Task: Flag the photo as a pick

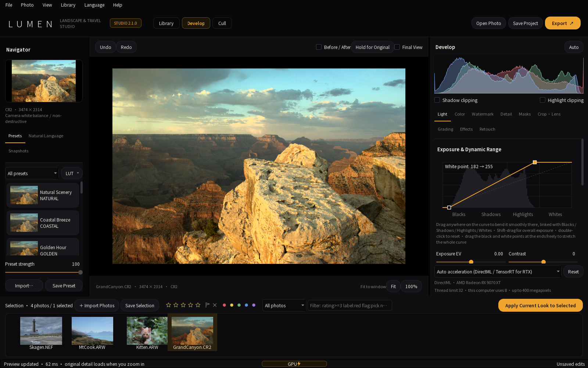Action: tap(207, 305)
